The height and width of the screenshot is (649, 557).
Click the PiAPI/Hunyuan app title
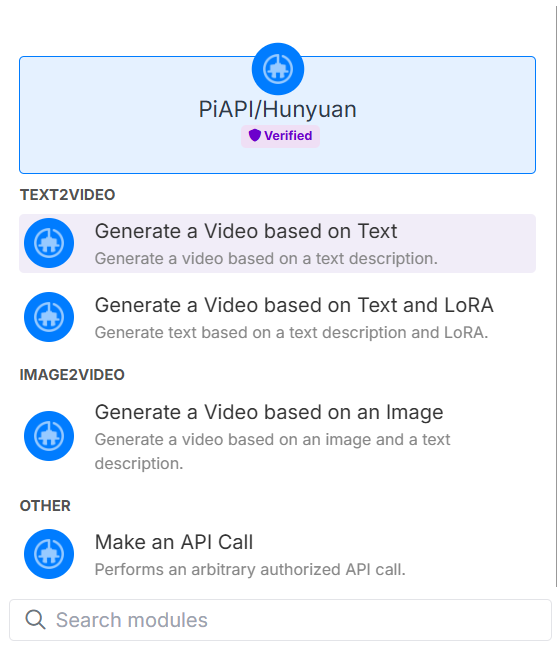point(278,110)
